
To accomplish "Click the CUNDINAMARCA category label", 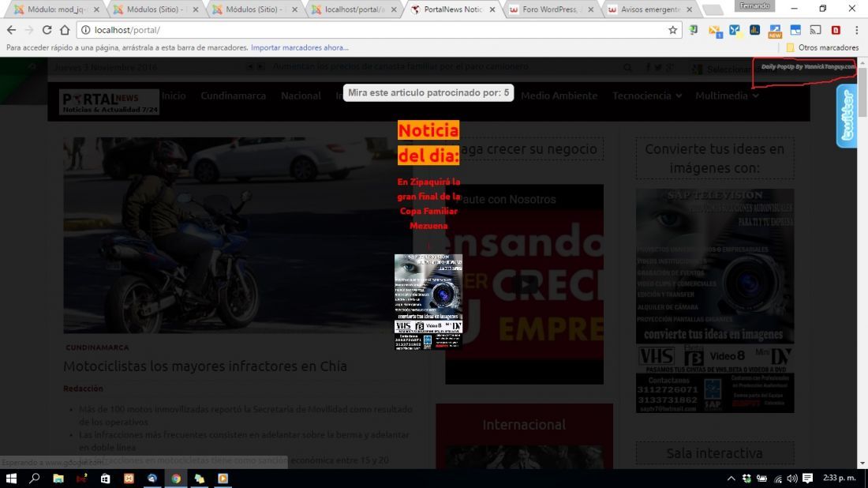I will 97,347.
